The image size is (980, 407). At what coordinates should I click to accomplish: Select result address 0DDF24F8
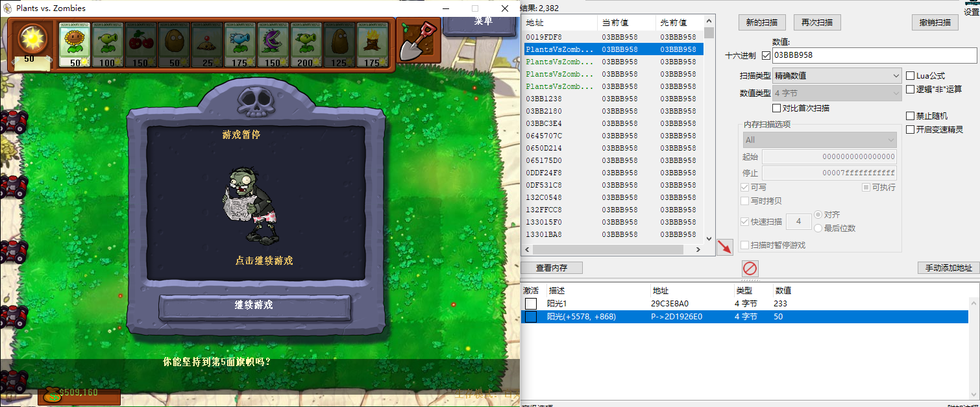pyautogui.click(x=544, y=173)
